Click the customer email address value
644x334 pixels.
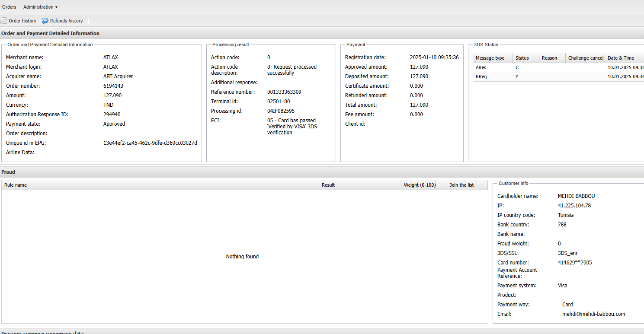coord(593,314)
